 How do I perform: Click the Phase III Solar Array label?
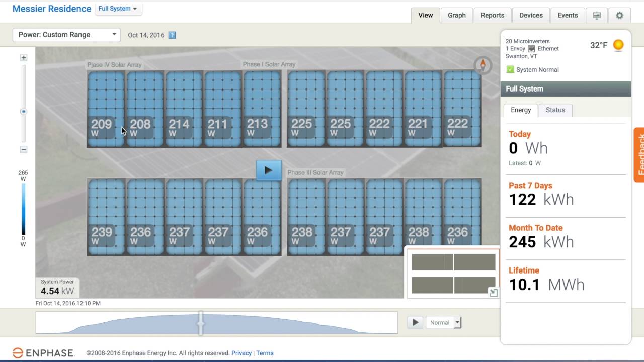[315, 172]
